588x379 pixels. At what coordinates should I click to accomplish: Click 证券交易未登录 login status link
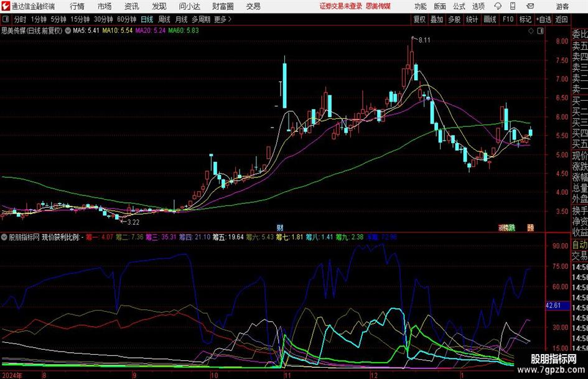341,6
